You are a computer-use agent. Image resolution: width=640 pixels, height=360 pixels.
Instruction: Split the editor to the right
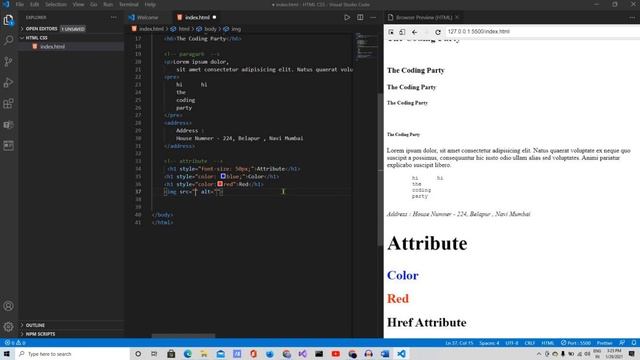coord(360,18)
